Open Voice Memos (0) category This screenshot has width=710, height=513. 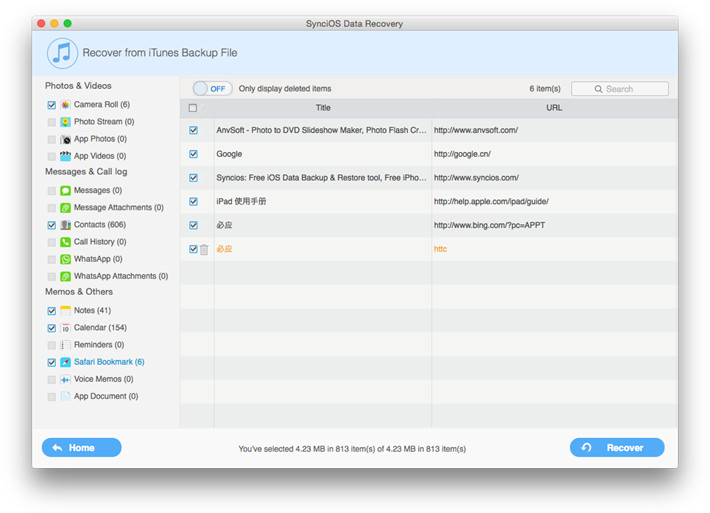tap(104, 379)
